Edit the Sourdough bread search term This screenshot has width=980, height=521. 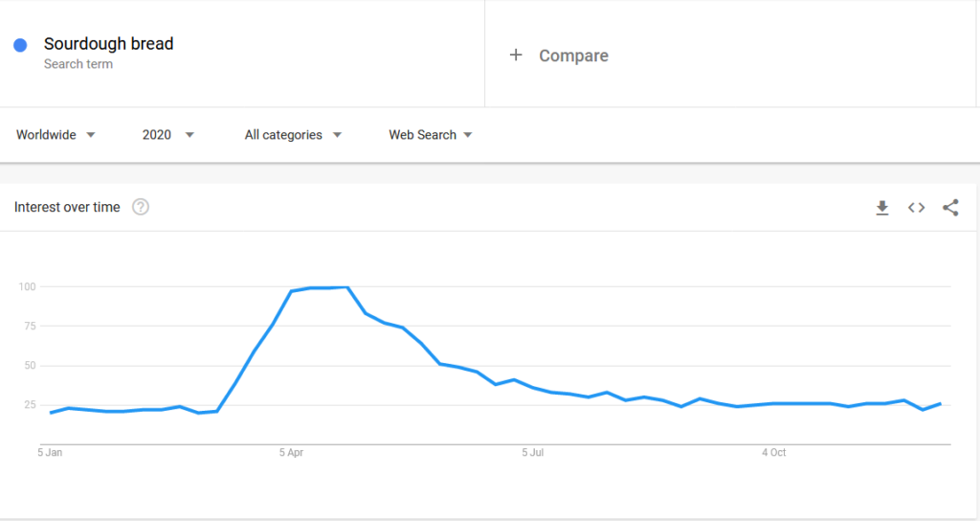[x=109, y=44]
